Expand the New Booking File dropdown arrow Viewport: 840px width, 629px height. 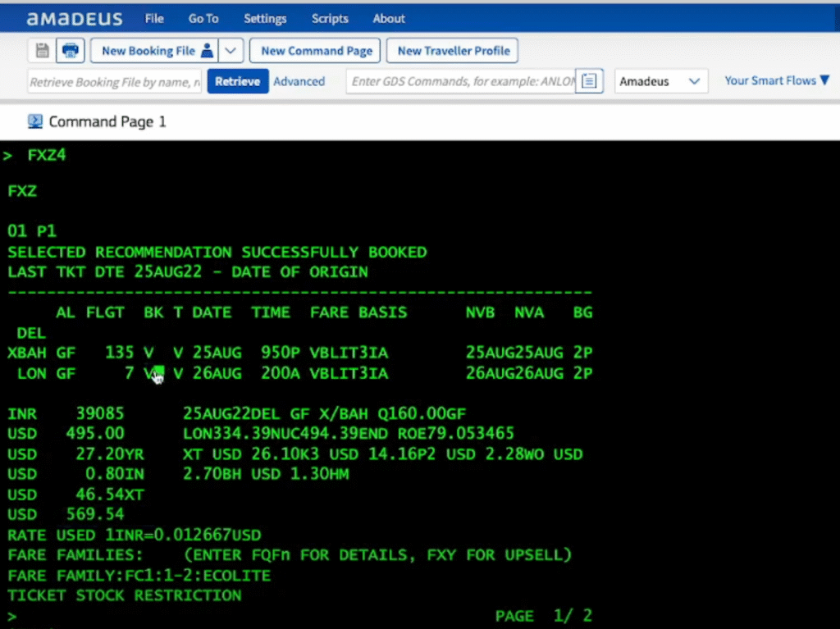231,50
